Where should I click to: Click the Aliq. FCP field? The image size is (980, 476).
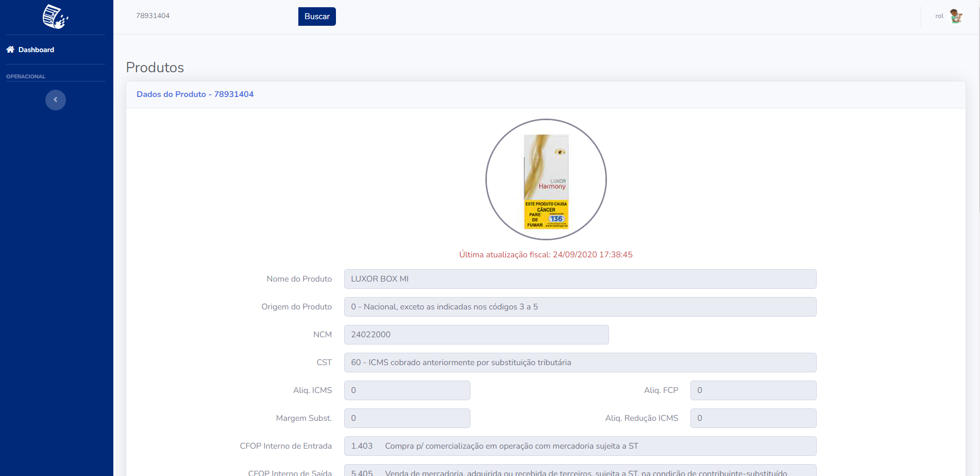(753, 390)
